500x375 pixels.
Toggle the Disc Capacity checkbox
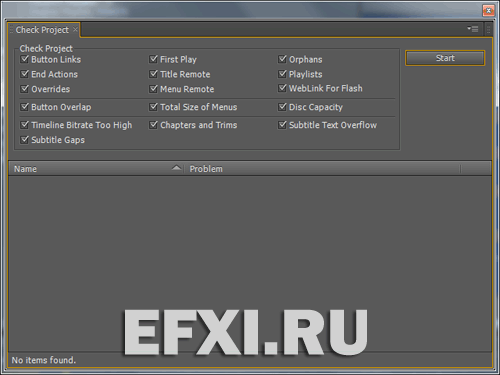(282, 107)
